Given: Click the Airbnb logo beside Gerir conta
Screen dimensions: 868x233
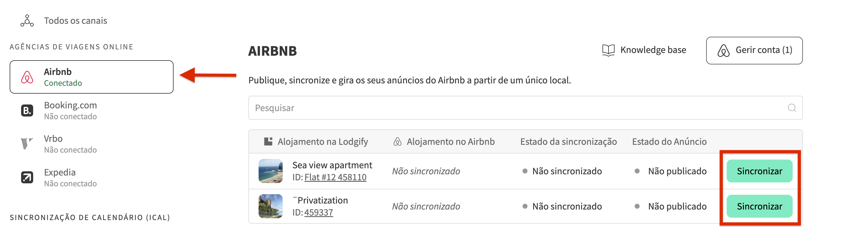Looking at the screenshot, I should click(723, 51).
